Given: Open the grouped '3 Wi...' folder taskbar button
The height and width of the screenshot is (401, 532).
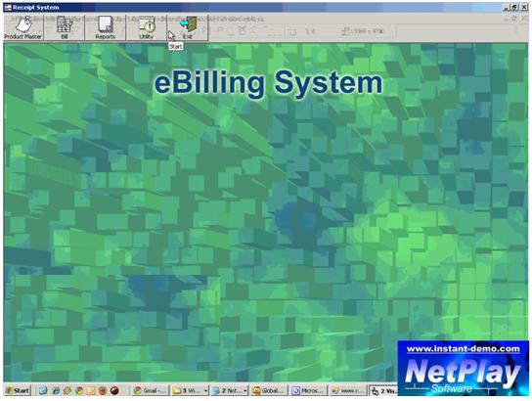Looking at the screenshot, I should [x=190, y=390].
